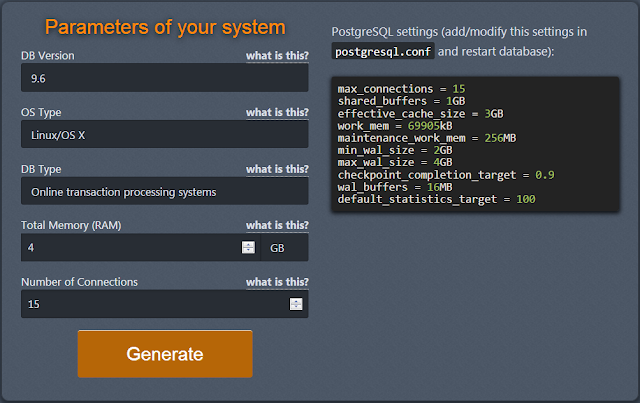This screenshot has height=403, width=640.
Task: Decrement Number of Connections using down arrow
Action: 296,308
